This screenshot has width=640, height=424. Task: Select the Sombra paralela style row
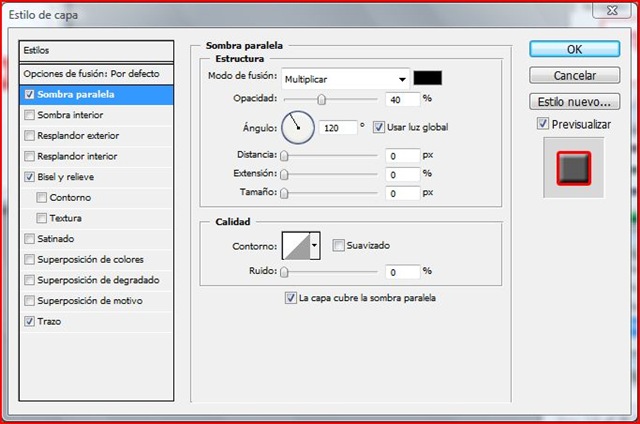96,95
